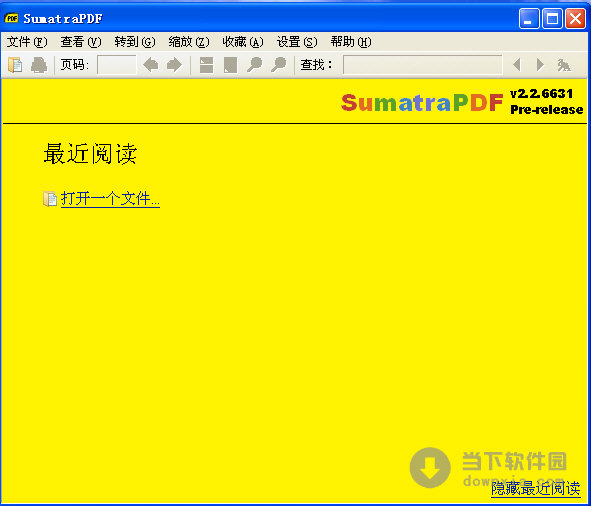Close the SumatraPDF window
Screen dimensions: 591x506
[576, 18]
